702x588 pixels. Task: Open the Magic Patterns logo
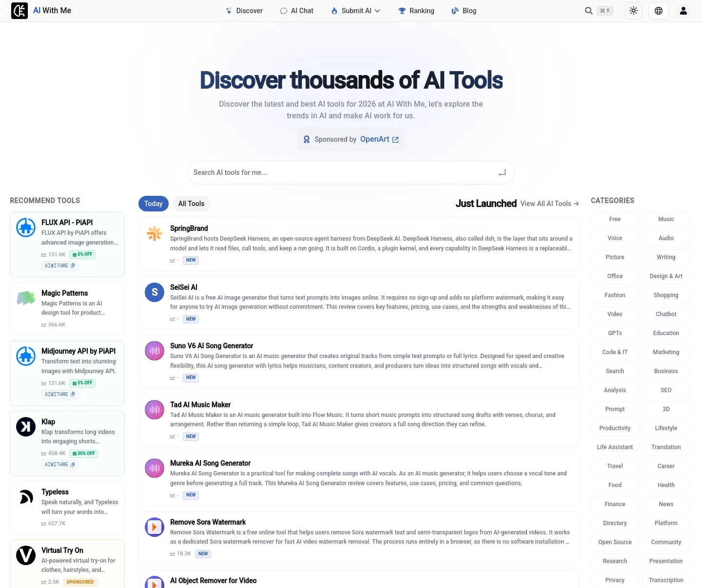coord(26,298)
